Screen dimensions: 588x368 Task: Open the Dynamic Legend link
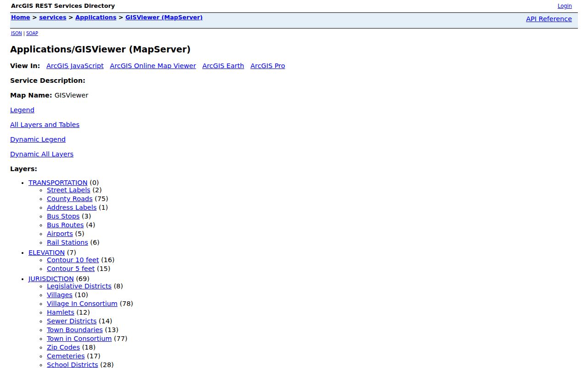point(38,139)
